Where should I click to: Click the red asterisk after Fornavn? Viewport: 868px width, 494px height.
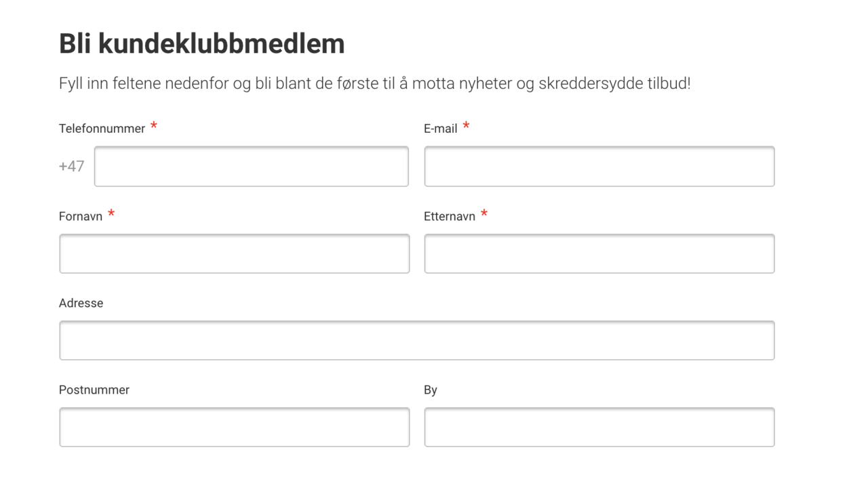[111, 213]
